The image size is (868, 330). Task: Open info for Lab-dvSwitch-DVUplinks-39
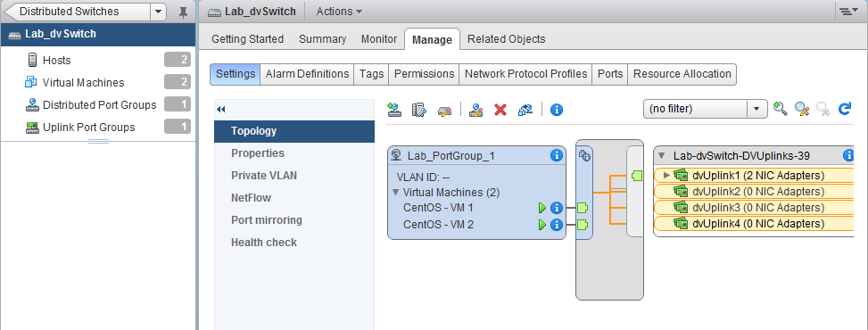(x=847, y=155)
